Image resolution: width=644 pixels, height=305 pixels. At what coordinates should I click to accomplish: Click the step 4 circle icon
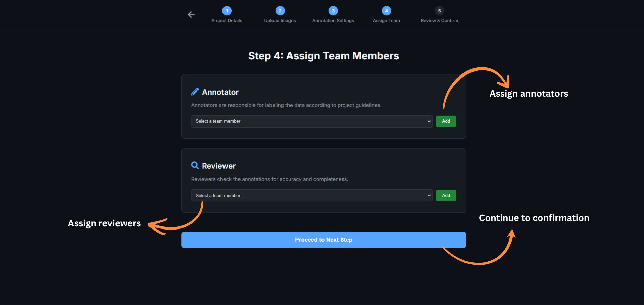pyautogui.click(x=386, y=11)
